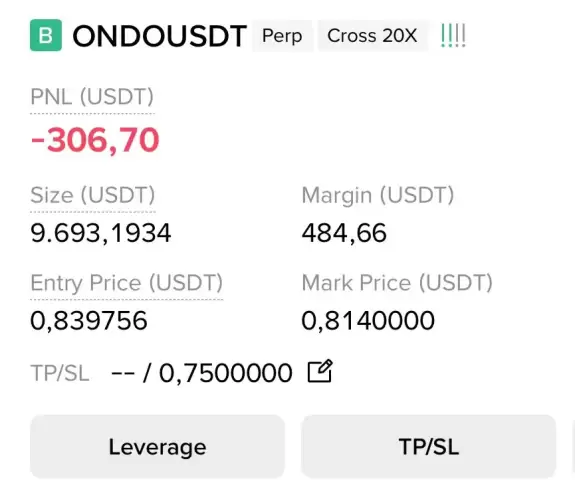This screenshot has height=501, width=575.
Task: Select the 0,8140000 mark price value
Action: pyautogui.click(x=368, y=321)
